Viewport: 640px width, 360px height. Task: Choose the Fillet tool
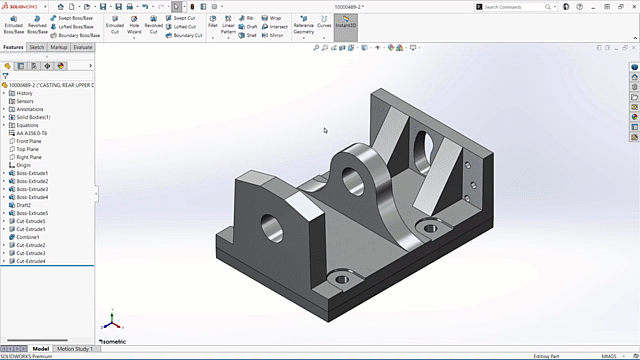tap(213, 22)
